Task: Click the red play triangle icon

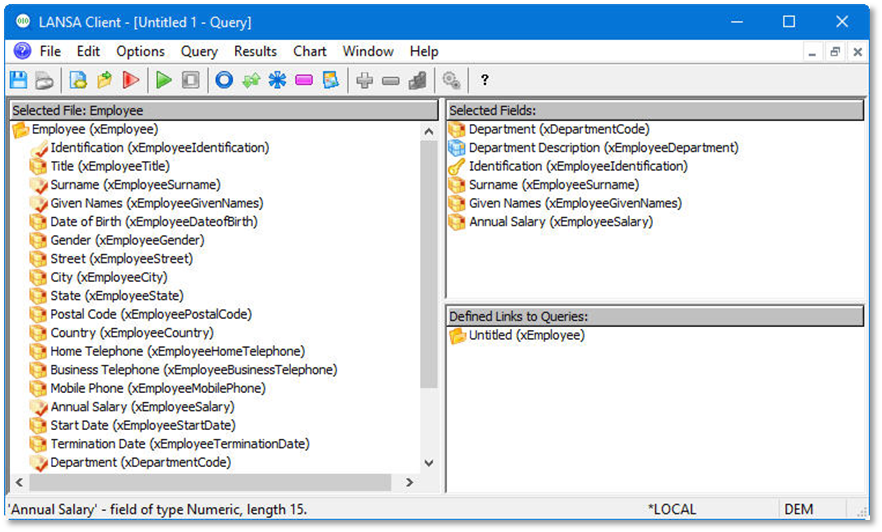Action: point(130,80)
